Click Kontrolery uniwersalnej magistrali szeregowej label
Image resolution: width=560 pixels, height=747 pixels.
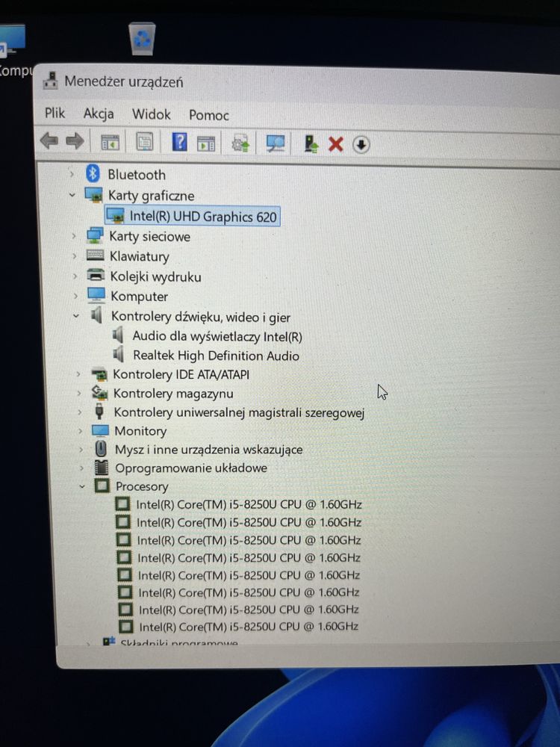coord(239,412)
